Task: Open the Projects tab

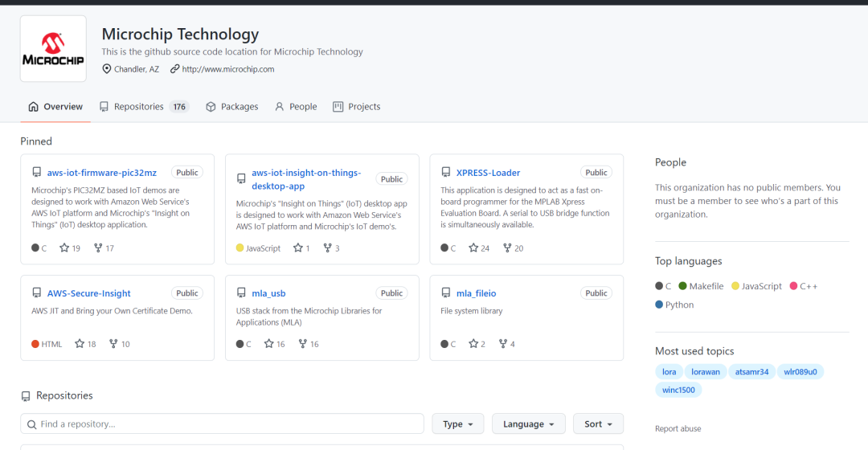Action: [357, 106]
